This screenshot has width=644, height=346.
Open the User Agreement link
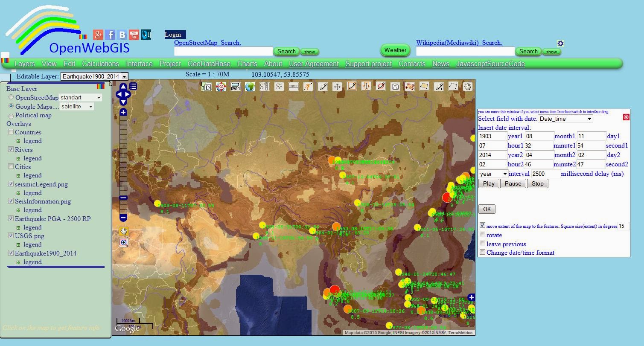[x=314, y=64]
